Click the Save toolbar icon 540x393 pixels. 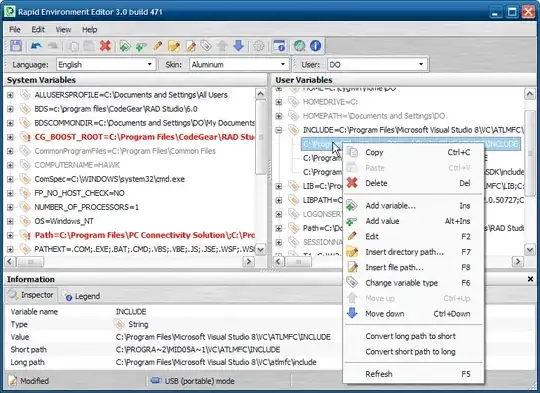[16, 46]
